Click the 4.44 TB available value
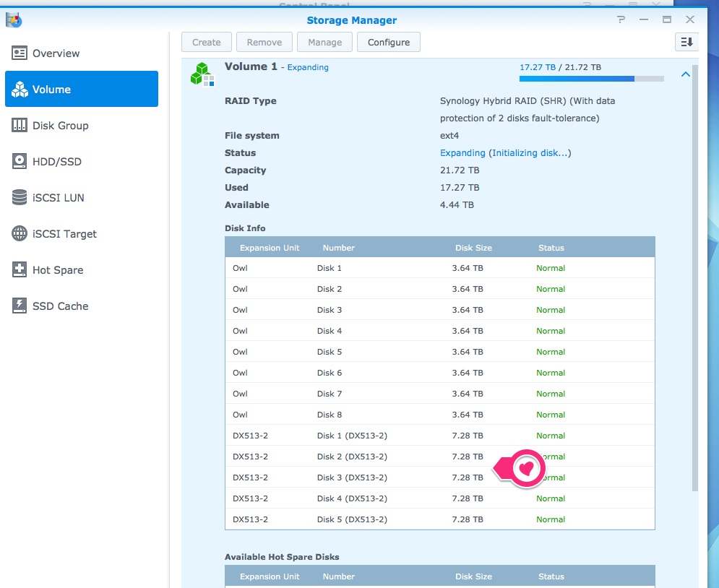The height and width of the screenshot is (588, 719). (x=457, y=205)
